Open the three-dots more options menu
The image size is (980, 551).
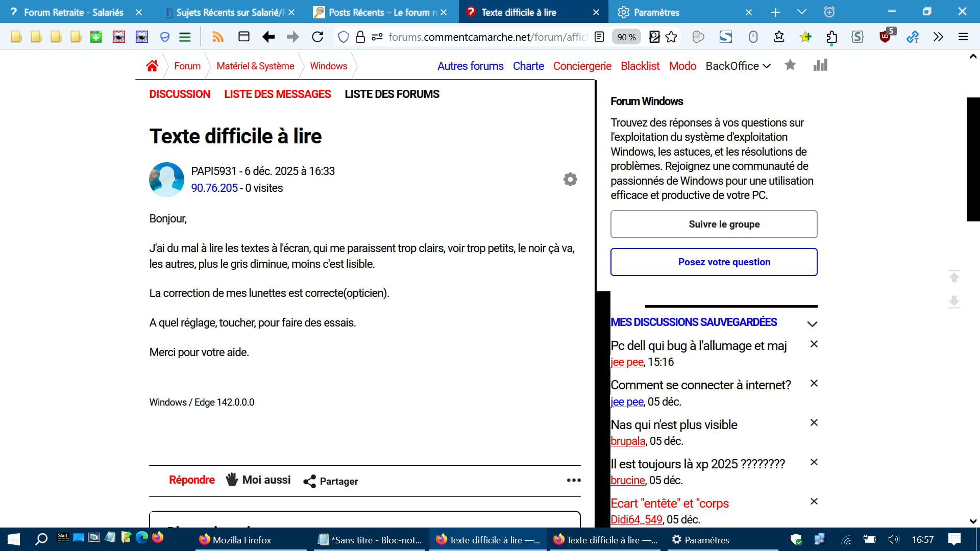(x=574, y=480)
